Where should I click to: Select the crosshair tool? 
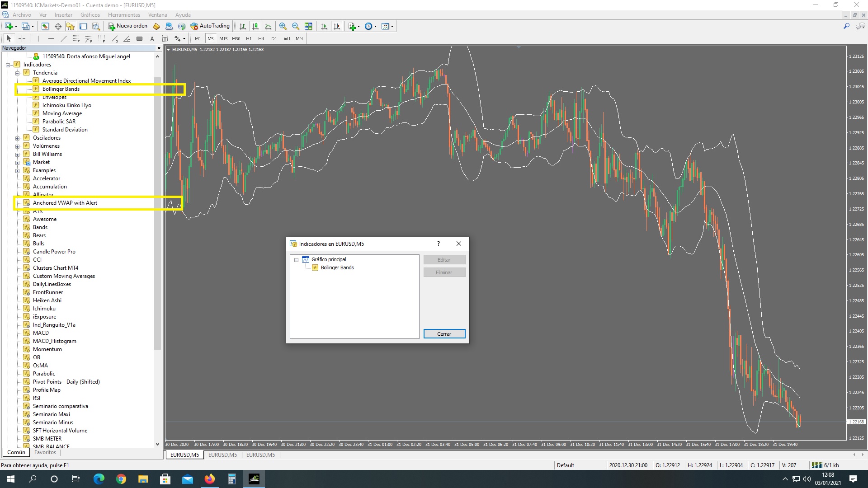tap(22, 39)
